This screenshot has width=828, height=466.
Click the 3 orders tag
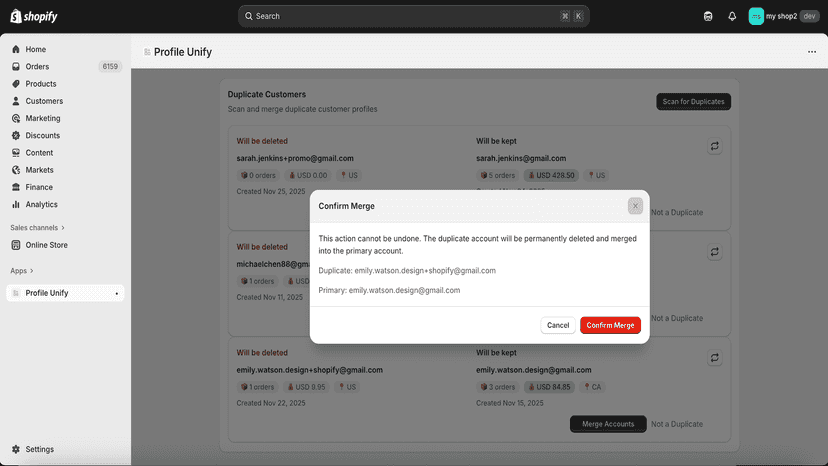[498, 387]
